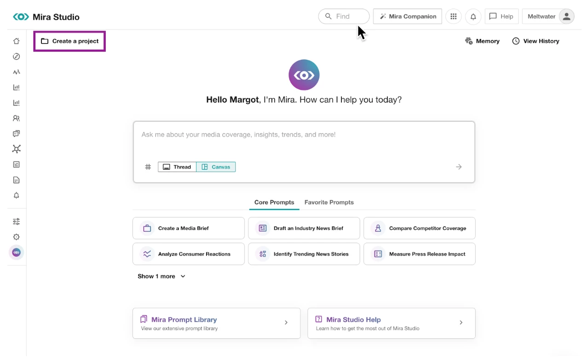Screen dimensions: 588x364
Task: Open Mira Companion
Action: point(408,17)
